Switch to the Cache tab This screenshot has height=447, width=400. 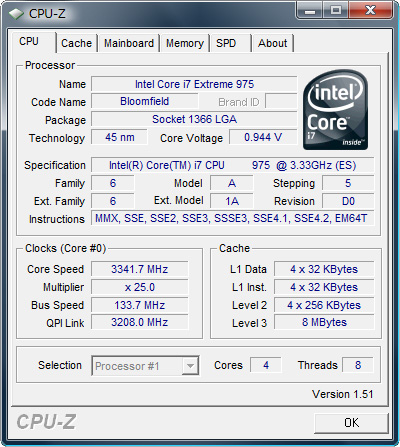(x=77, y=43)
